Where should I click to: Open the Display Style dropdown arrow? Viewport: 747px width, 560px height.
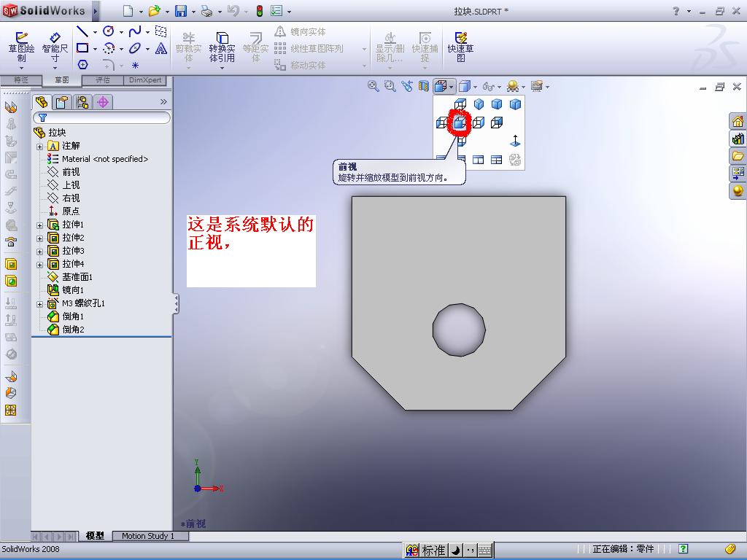click(476, 87)
